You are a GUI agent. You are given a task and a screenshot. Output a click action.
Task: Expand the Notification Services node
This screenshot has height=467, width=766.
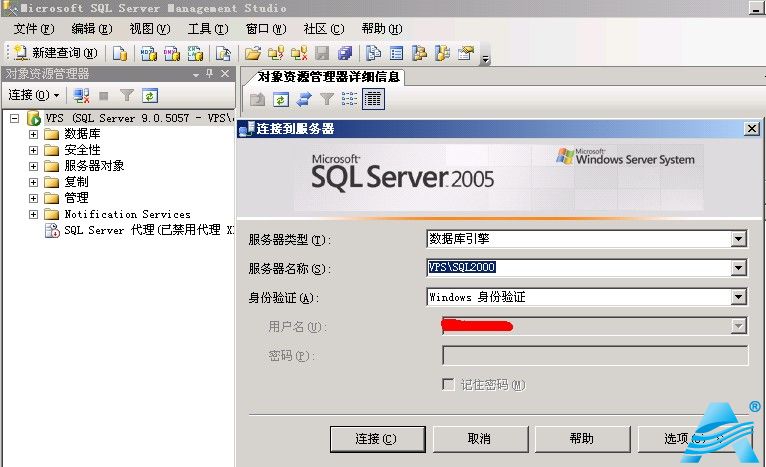pyautogui.click(x=33, y=214)
